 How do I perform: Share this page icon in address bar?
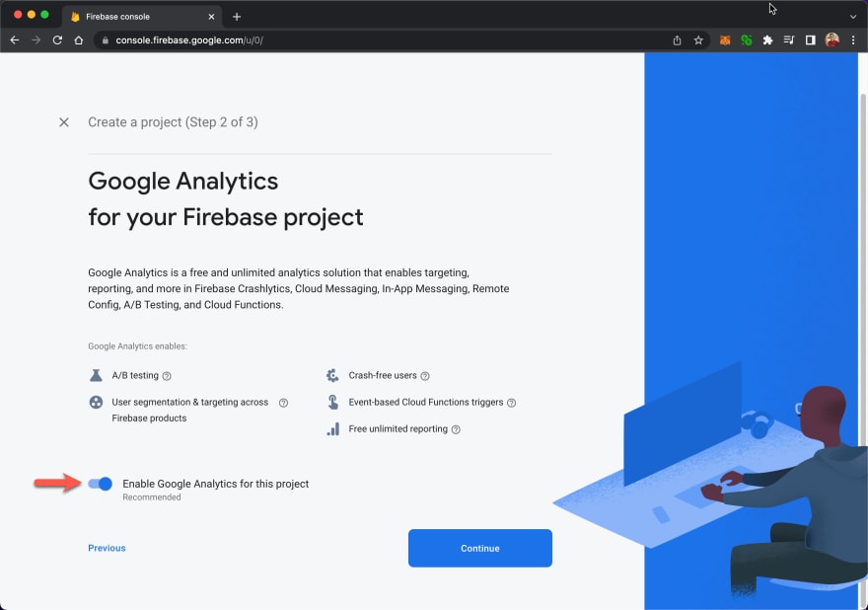[x=677, y=39]
